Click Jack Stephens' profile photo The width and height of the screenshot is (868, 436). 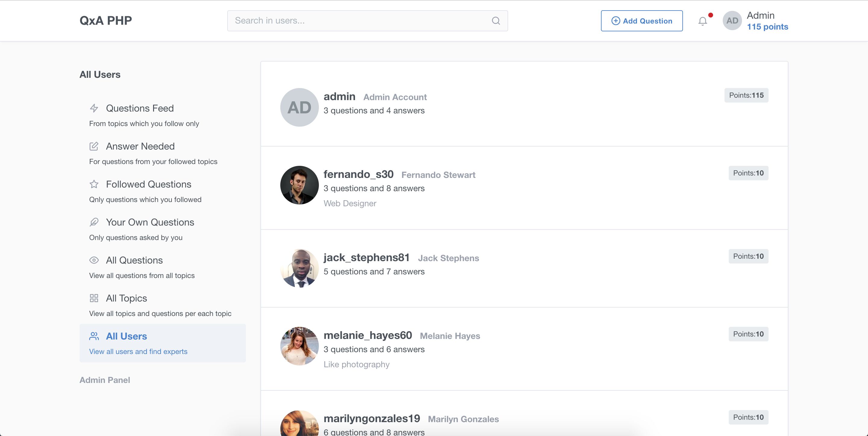[299, 268]
